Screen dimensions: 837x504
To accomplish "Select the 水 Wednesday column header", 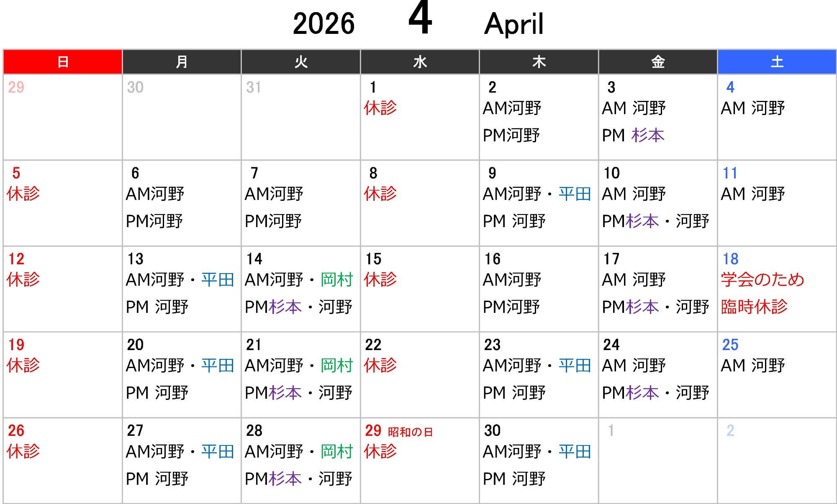I will point(420,62).
